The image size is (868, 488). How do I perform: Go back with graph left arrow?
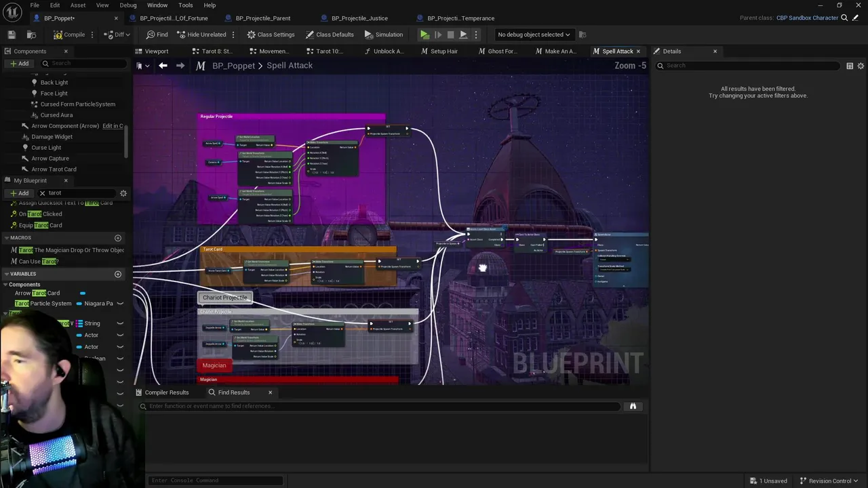pyautogui.click(x=163, y=66)
